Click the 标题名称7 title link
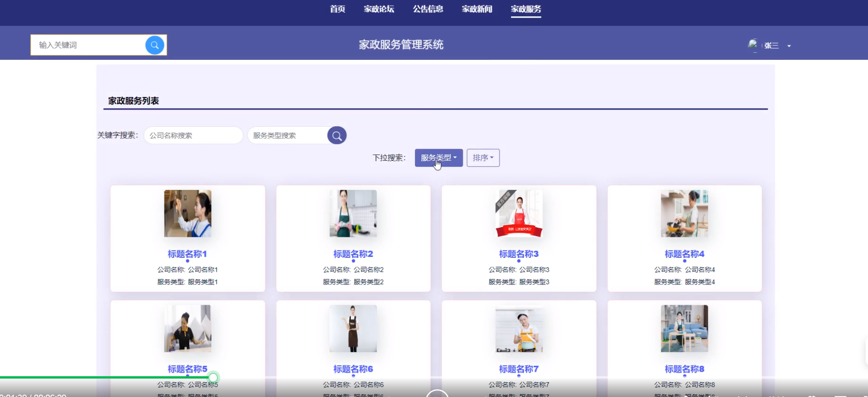This screenshot has width=868, height=397. pos(519,369)
